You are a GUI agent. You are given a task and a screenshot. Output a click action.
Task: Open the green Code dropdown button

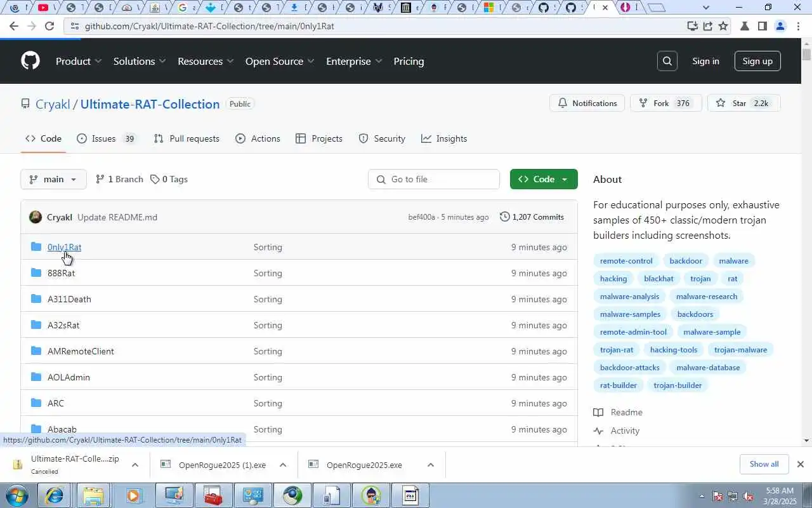(544, 179)
